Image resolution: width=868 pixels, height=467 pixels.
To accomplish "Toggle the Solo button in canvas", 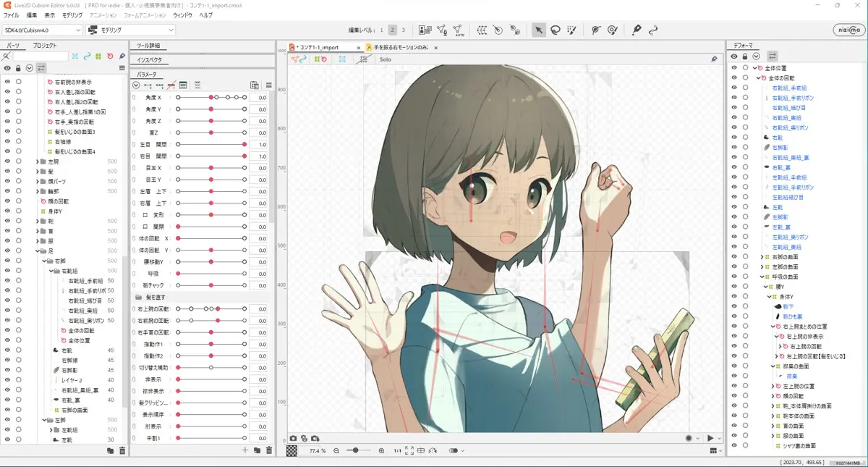I will [x=386, y=59].
